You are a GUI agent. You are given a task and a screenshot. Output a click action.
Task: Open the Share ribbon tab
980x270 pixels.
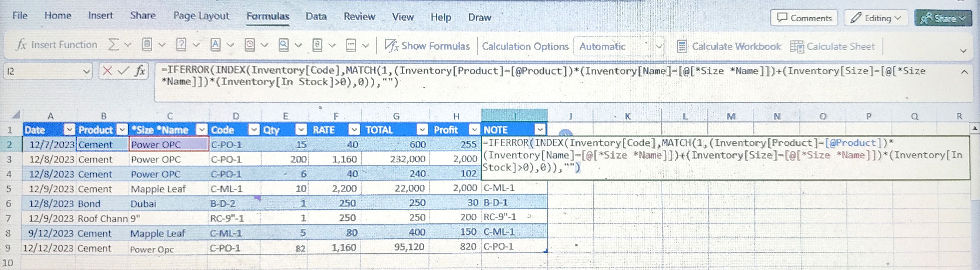143,16
